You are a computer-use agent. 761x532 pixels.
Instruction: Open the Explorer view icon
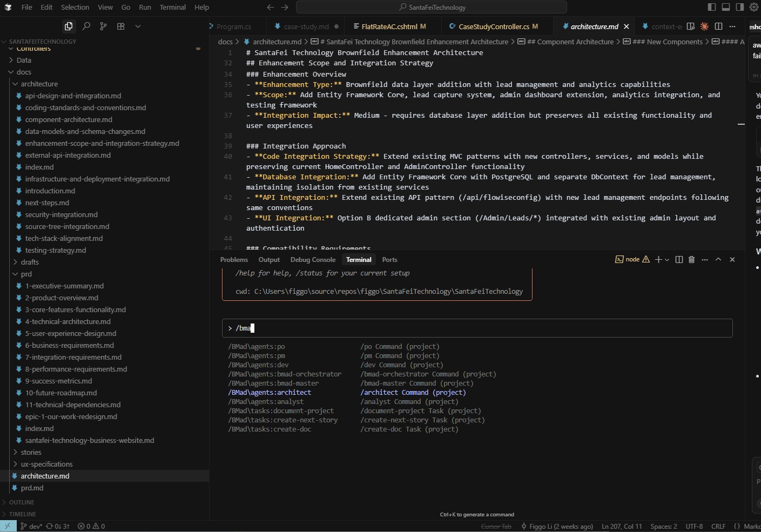(x=69, y=26)
